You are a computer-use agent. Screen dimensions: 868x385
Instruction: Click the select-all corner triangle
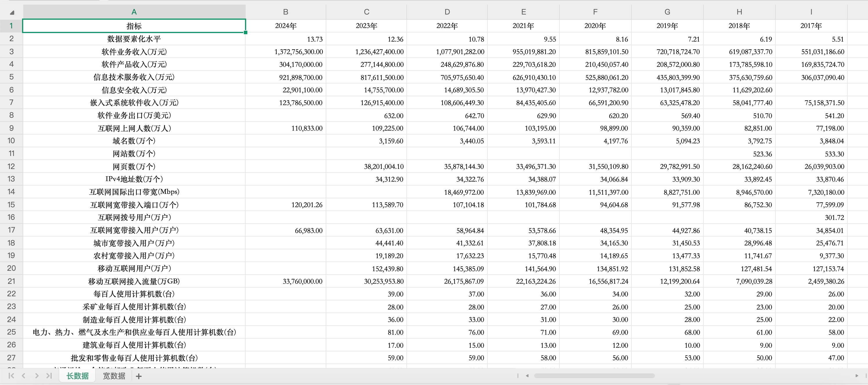(x=12, y=13)
